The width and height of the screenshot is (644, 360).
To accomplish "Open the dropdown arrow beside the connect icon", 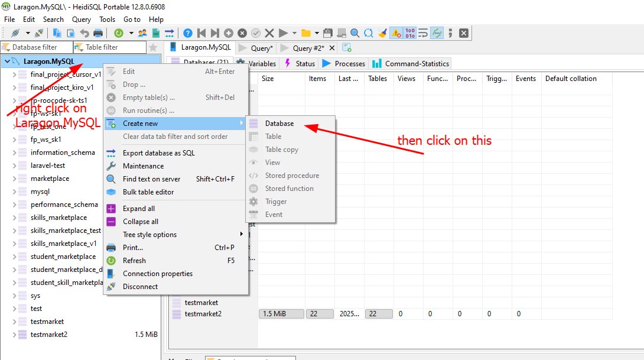I will click(28, 33).
